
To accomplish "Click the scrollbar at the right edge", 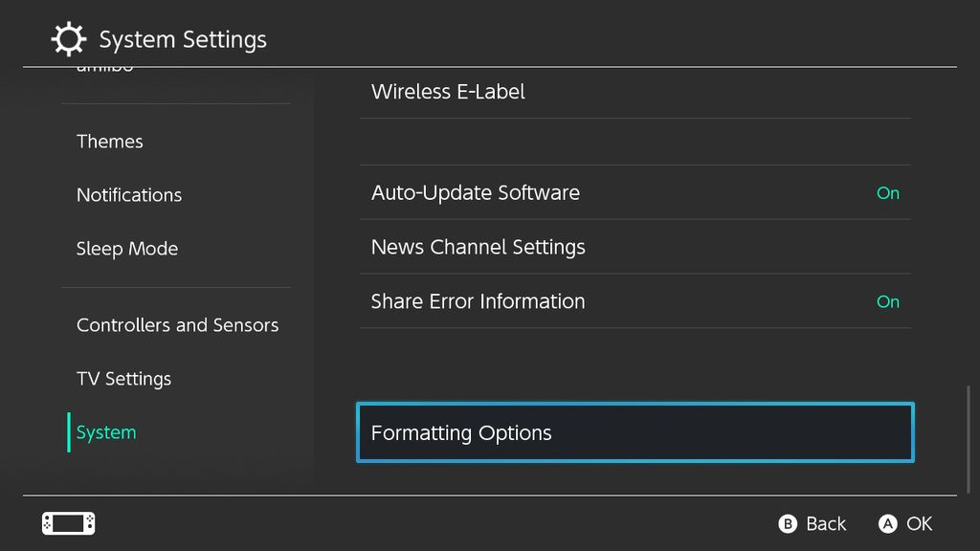I will click(x=969, y=439).
